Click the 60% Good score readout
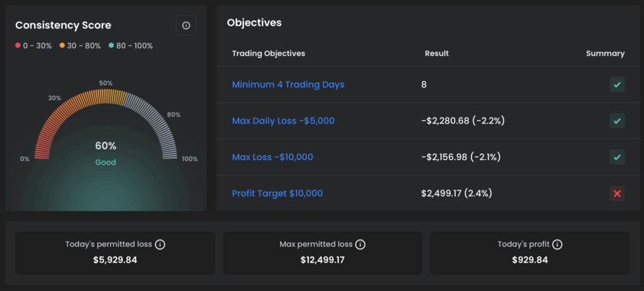 tap(106, 152)
